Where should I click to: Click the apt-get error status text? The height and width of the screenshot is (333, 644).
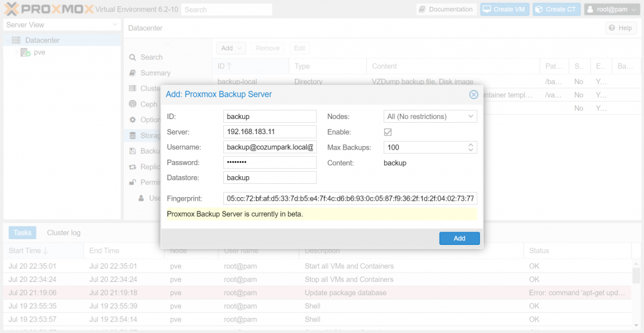577,293
